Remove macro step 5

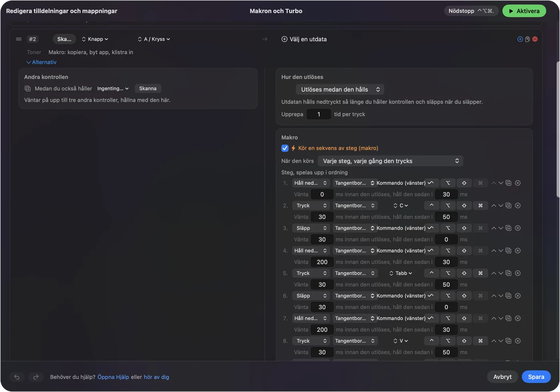click(x=518, y=273)
